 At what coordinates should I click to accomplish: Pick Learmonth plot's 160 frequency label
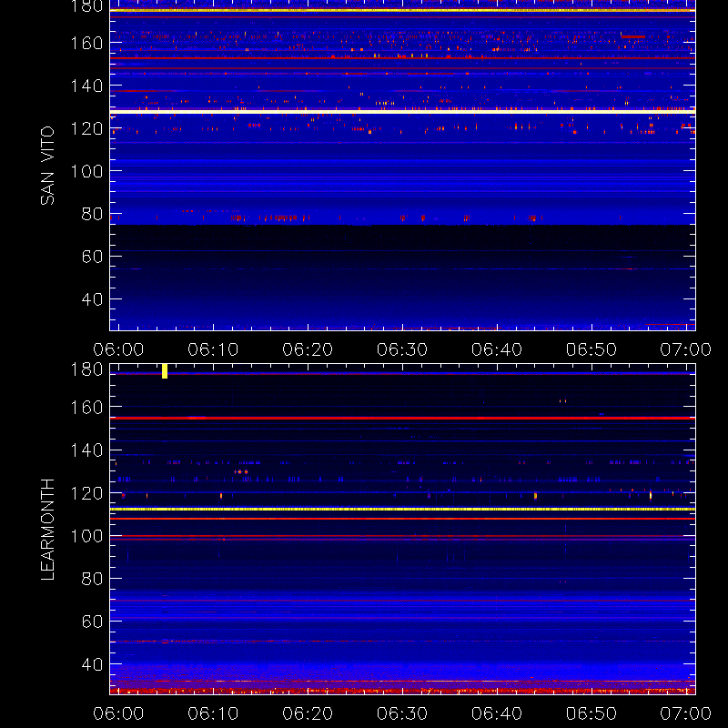point(86,408)
